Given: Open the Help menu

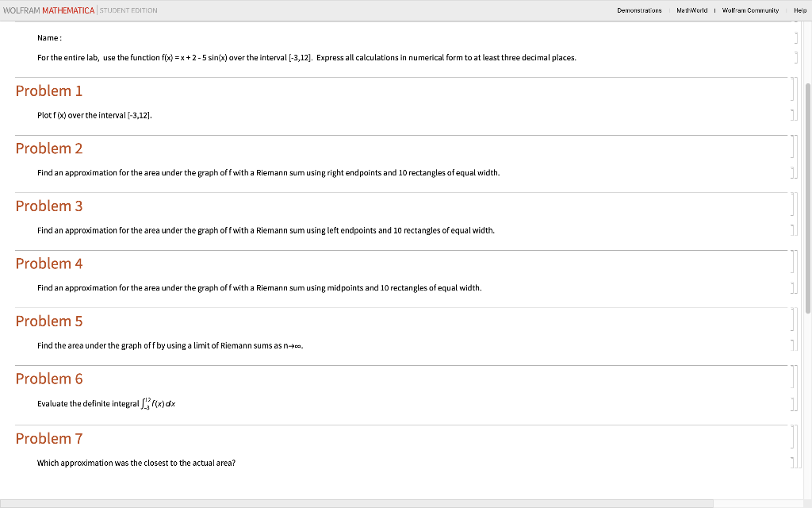Looking at the screenshot, I should [x=799, y=10].
